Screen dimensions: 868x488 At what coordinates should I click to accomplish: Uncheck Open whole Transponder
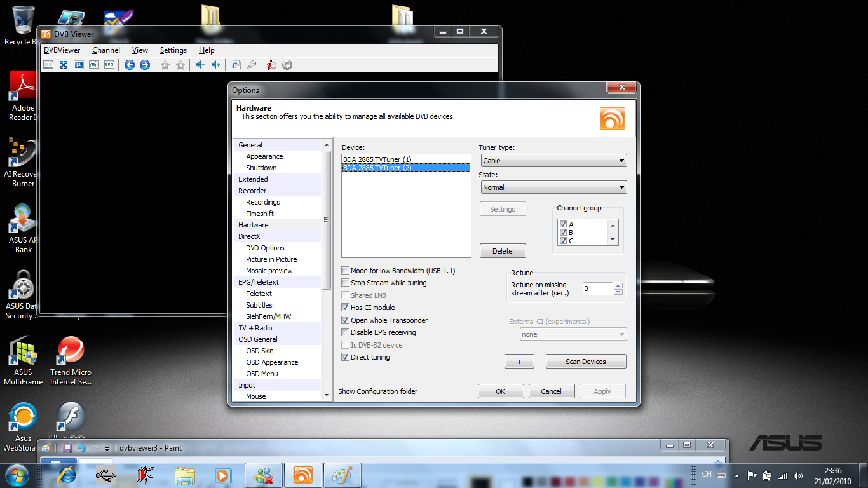point(346,320)
